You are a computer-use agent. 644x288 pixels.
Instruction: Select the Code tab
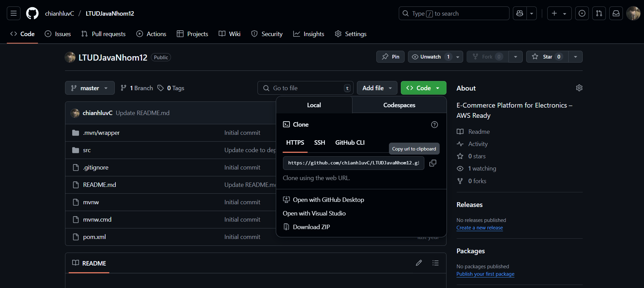(22, 34)
